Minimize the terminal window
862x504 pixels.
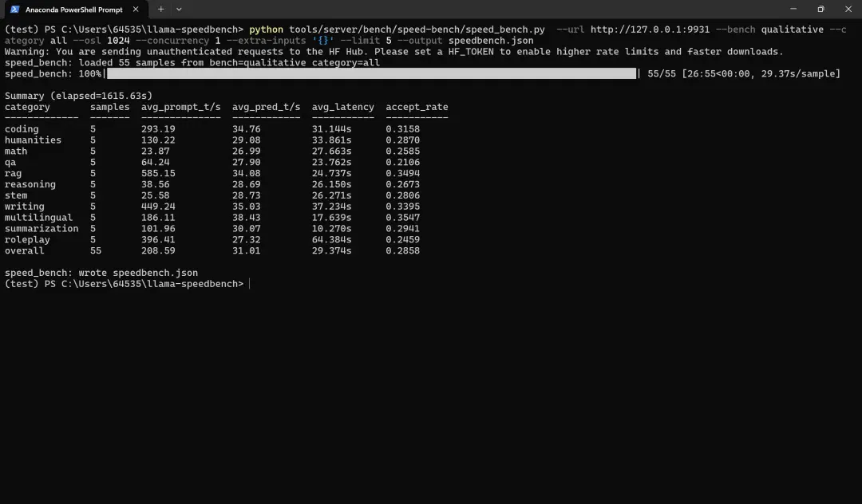point(793,10)
